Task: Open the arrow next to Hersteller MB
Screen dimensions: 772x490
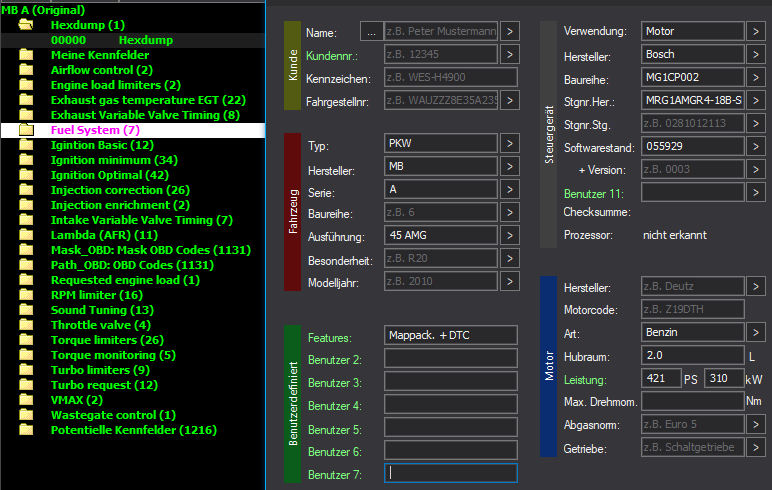Action: [x=510, y=166]
